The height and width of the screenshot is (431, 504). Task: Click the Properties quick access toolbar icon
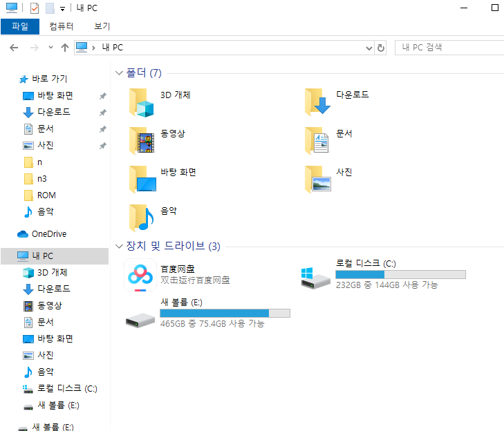tap(35, 8)
